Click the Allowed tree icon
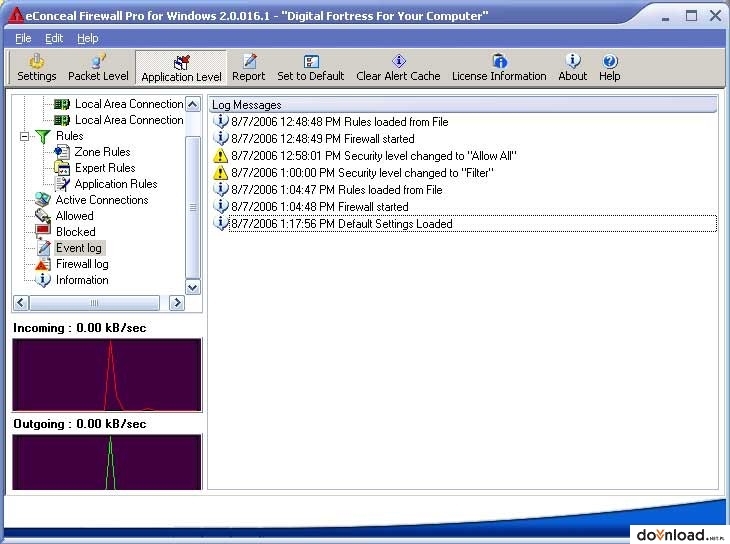This screenshot has height=544, width=730. coord(43,216)
